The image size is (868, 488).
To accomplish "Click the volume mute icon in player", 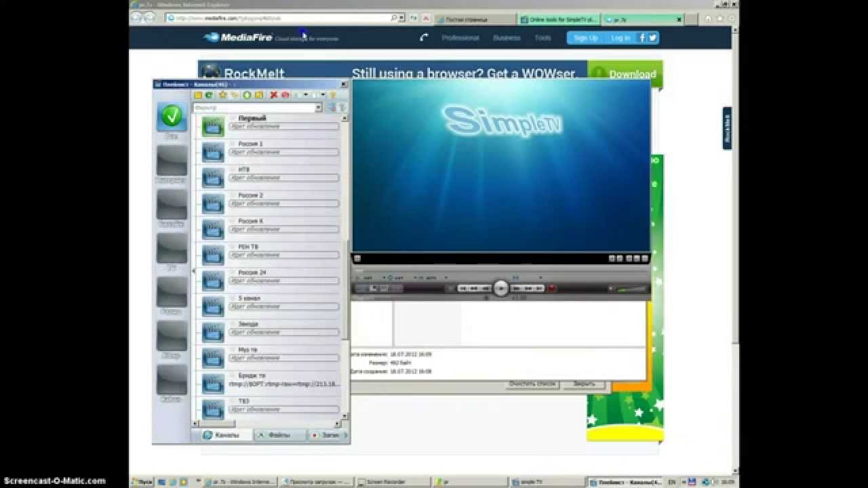I will click(x=610, y=289).
